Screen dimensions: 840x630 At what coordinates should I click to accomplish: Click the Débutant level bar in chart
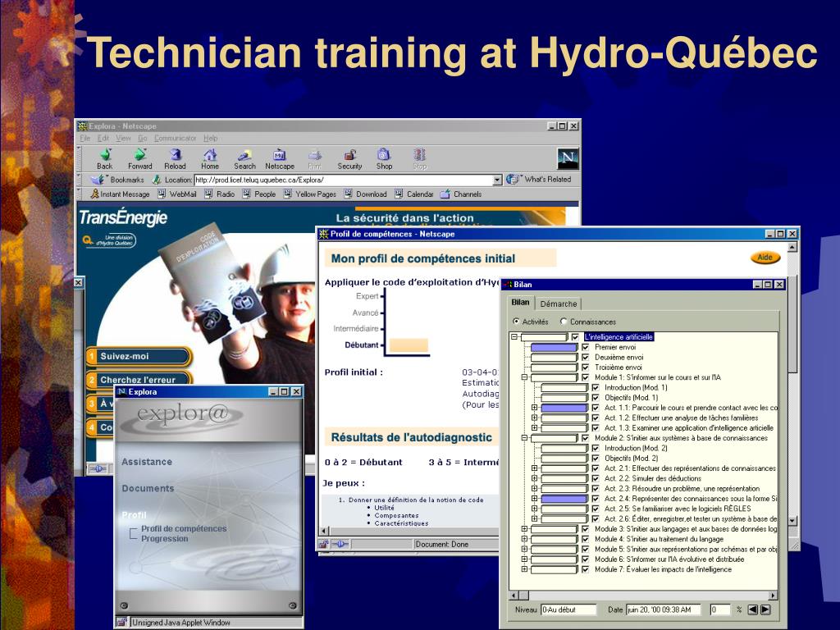pyautogui.click(x=409, y=345)
